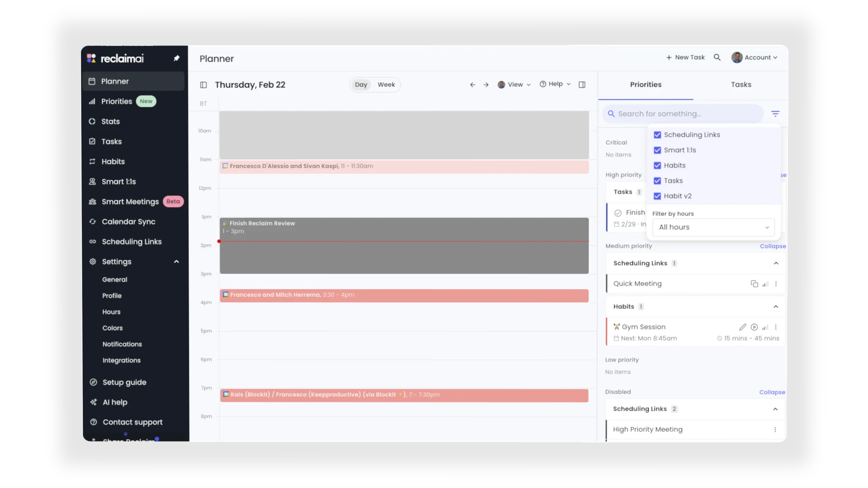Screen dimensions: 868x488
Task: Toggle right panel layout icon
Action: [582, 84]
